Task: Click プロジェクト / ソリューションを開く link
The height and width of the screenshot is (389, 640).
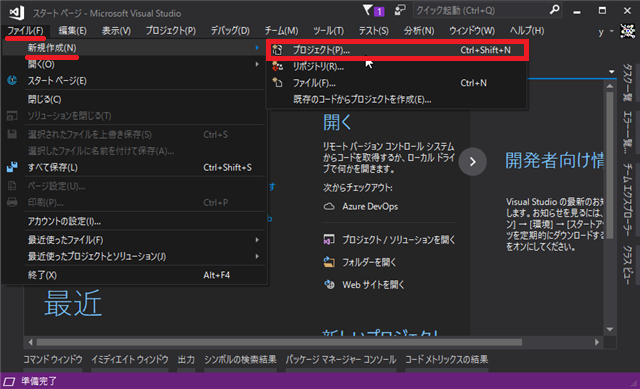Action: tap(398, 240)
